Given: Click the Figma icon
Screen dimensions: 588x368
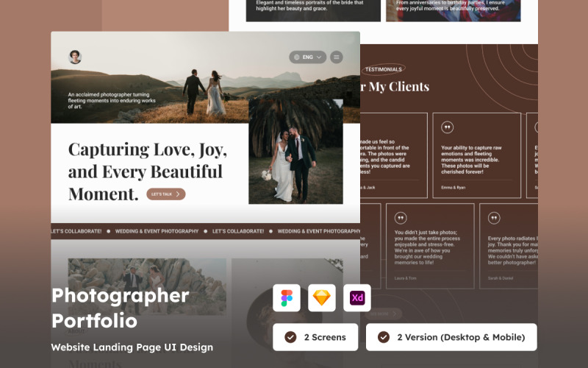Looking at the screenshot, I should click(x=287, y=298).
